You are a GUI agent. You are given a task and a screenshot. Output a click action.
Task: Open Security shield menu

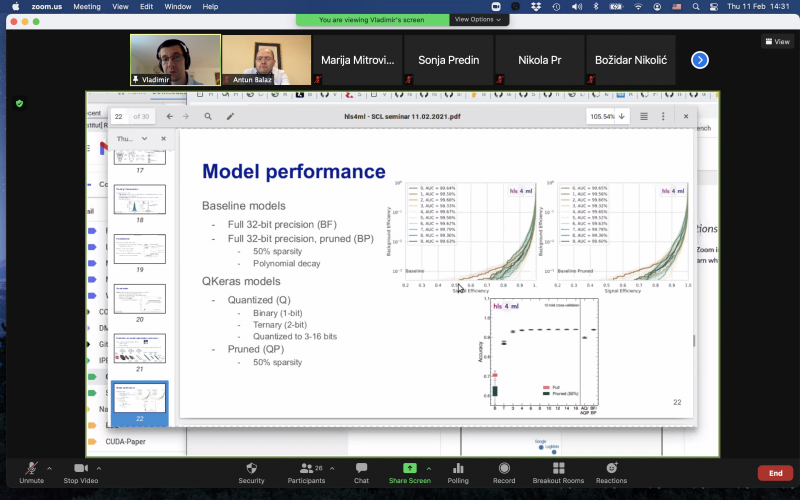pos(252,472)
